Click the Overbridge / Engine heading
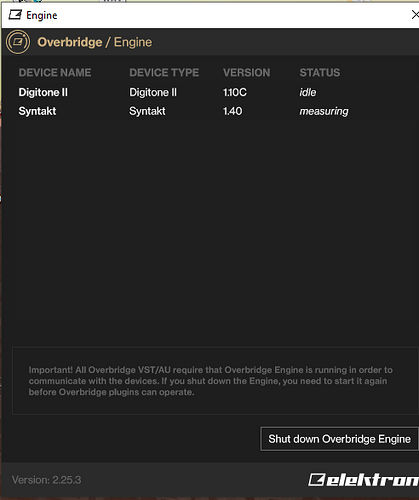Viewport: 419px width, 500px height. coord(95,42)
